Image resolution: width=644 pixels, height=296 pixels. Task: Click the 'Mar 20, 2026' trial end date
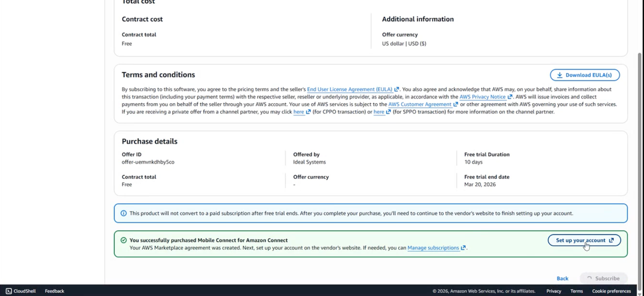(480, 184)
